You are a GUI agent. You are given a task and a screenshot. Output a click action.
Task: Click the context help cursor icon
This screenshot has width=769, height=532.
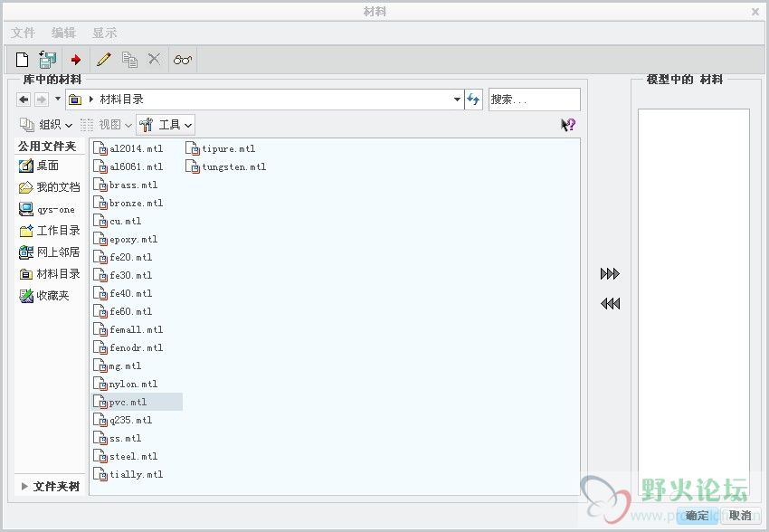tap(568, 125)
